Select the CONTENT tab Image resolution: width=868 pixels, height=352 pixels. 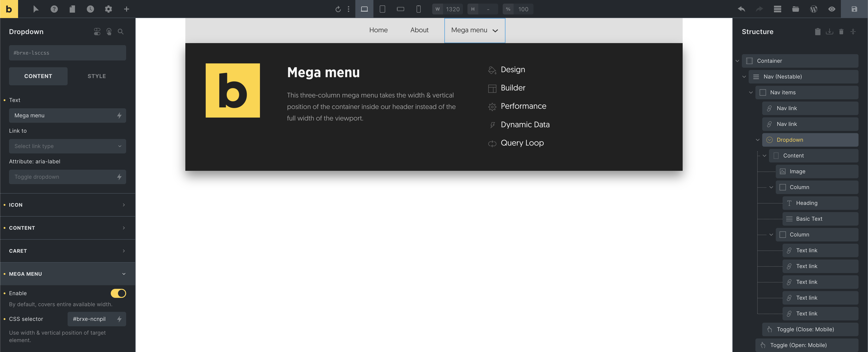coord(38,76)
